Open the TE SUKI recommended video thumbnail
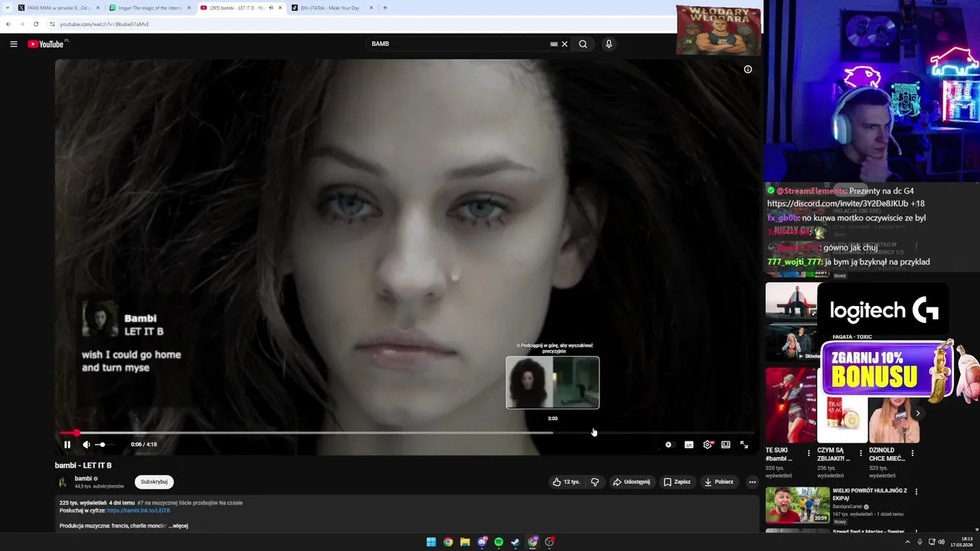Screen dimensions: 980x551 [x=790, y=406]
